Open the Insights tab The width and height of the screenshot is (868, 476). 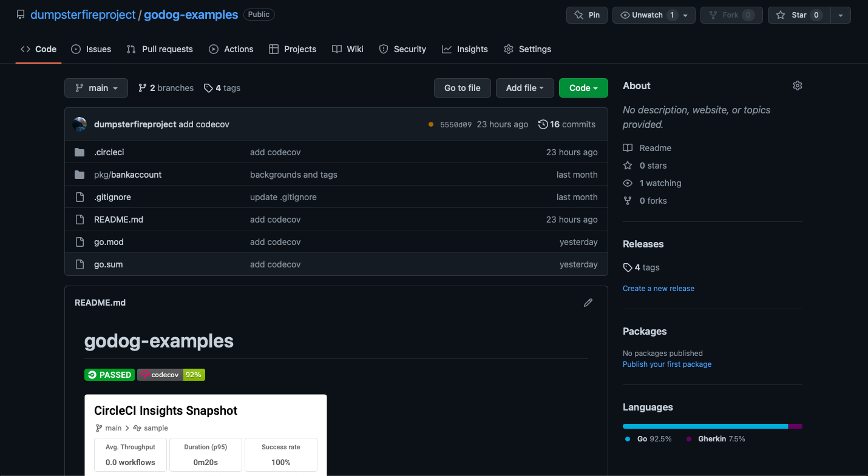[x=465, y=49]
